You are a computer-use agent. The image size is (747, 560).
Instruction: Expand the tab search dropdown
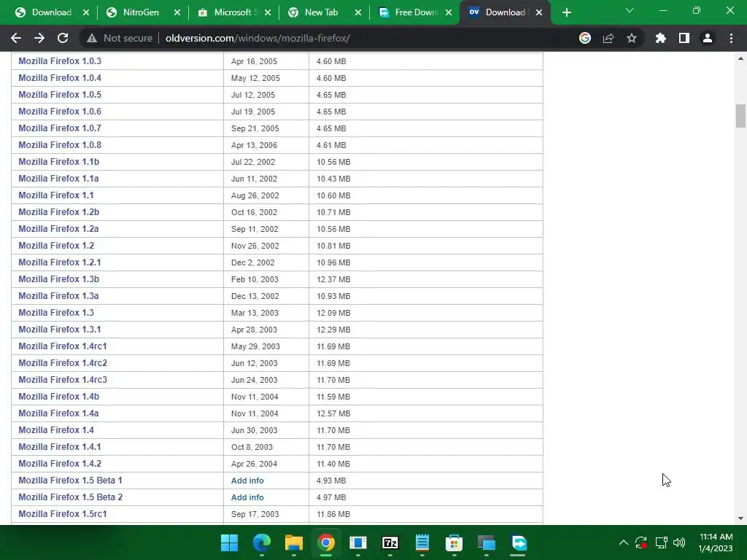click(630, 10)
